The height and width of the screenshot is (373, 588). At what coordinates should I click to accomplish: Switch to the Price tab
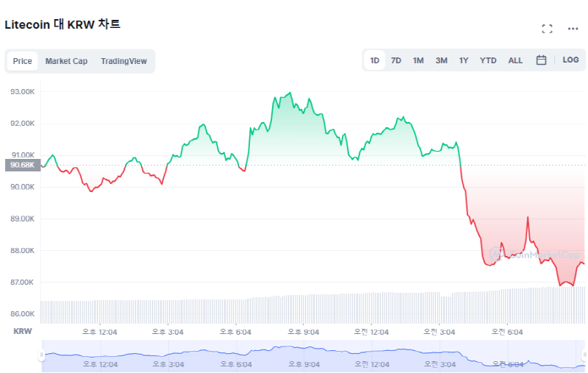pyautogui.click(x=23, y=61)
